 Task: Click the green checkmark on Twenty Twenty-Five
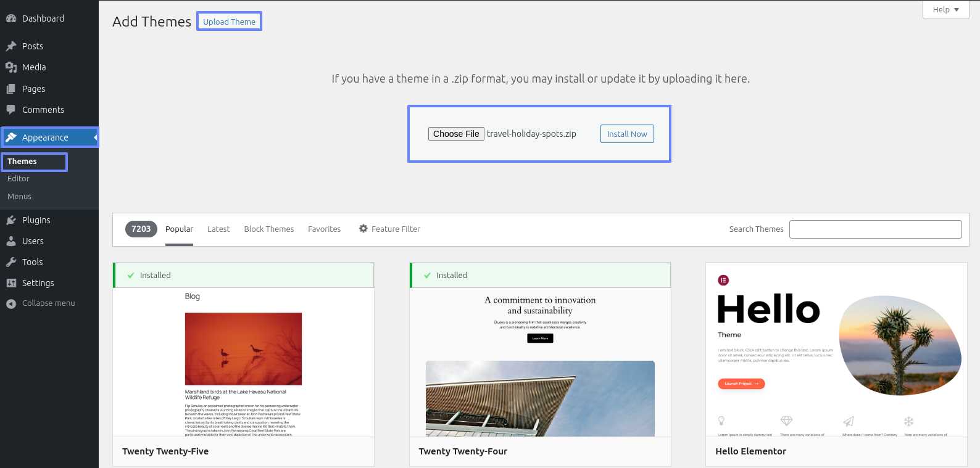131,276
